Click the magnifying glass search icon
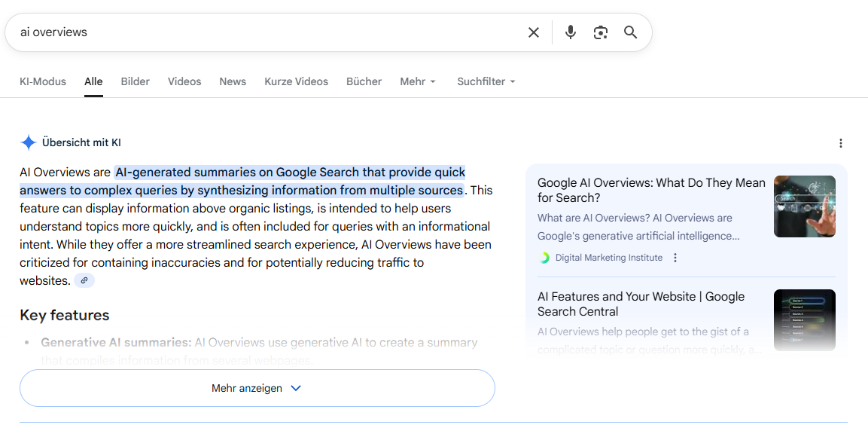868x434 pixels. (x=630, y=32)
